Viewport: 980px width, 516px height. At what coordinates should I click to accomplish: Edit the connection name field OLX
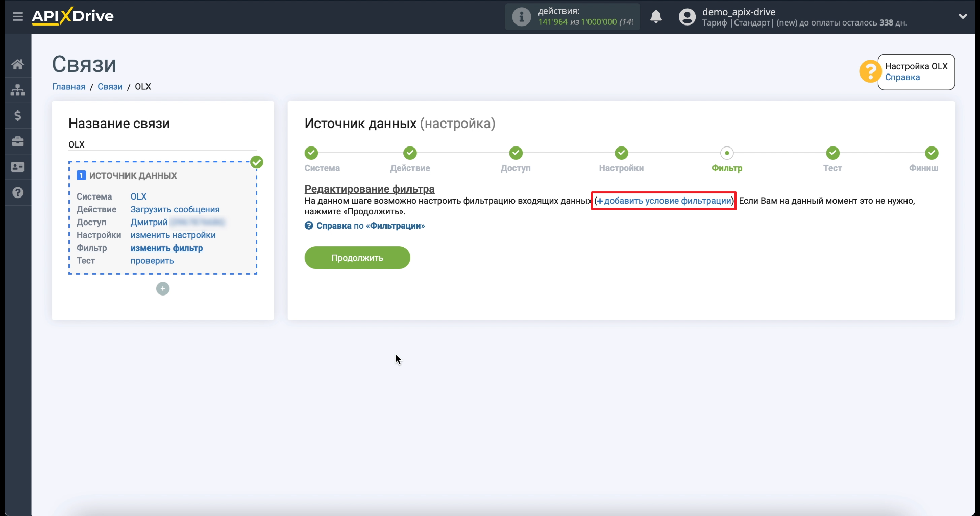(162, 144)
